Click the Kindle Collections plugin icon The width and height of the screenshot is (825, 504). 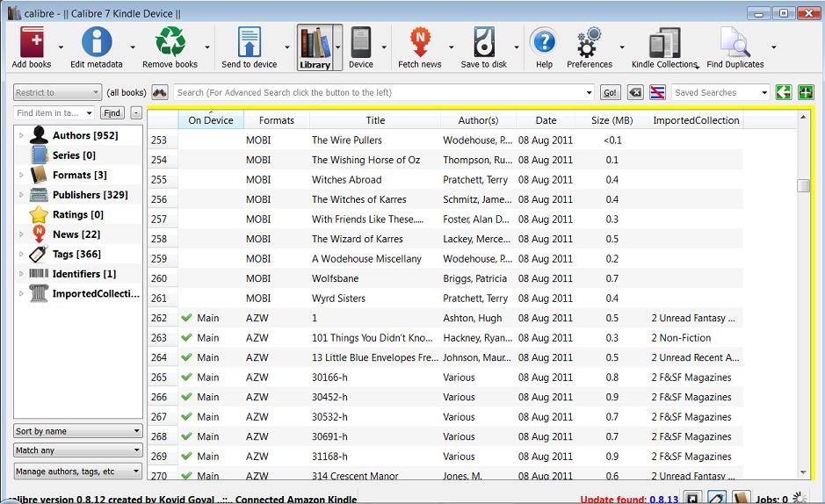pos(664,42)
